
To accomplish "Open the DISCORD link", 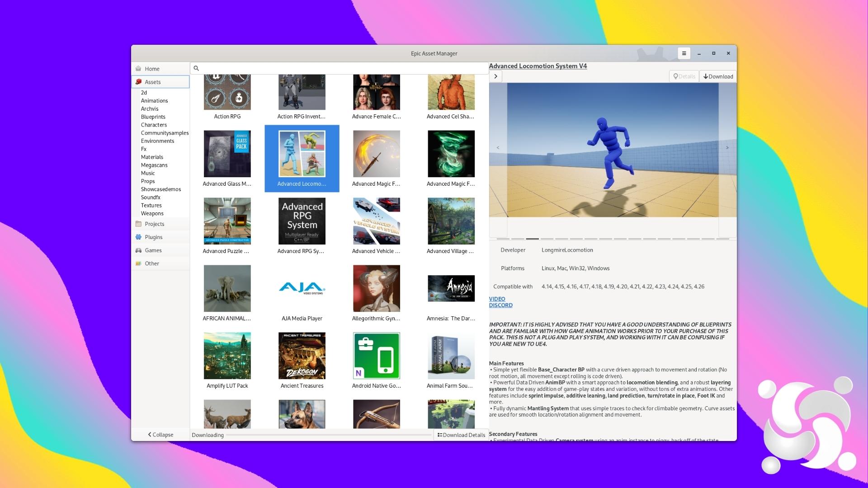I will coord(500,305).
